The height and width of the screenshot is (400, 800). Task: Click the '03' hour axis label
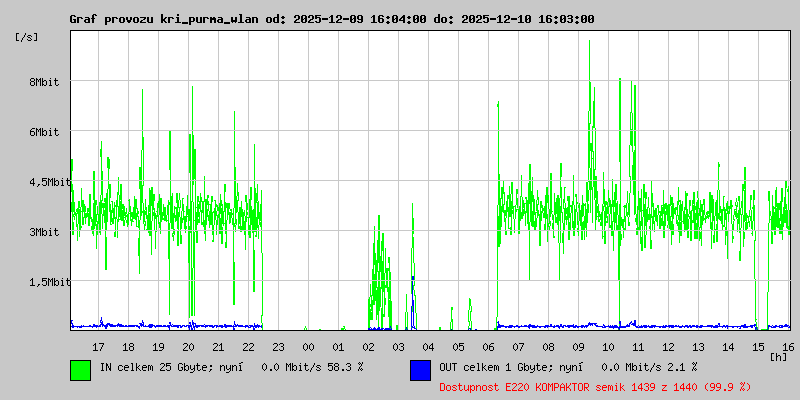point(398,347)
